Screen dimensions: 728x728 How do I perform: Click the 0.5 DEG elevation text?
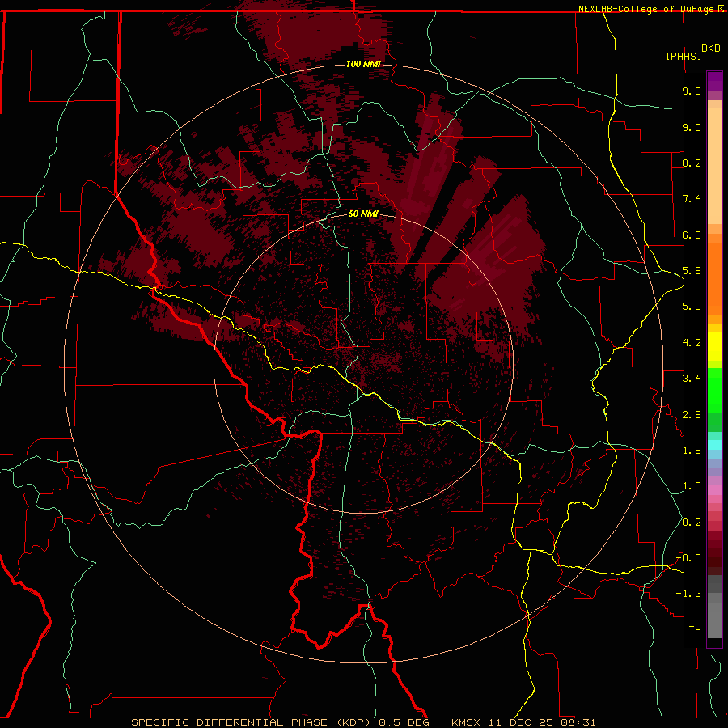tap(407, 722)
